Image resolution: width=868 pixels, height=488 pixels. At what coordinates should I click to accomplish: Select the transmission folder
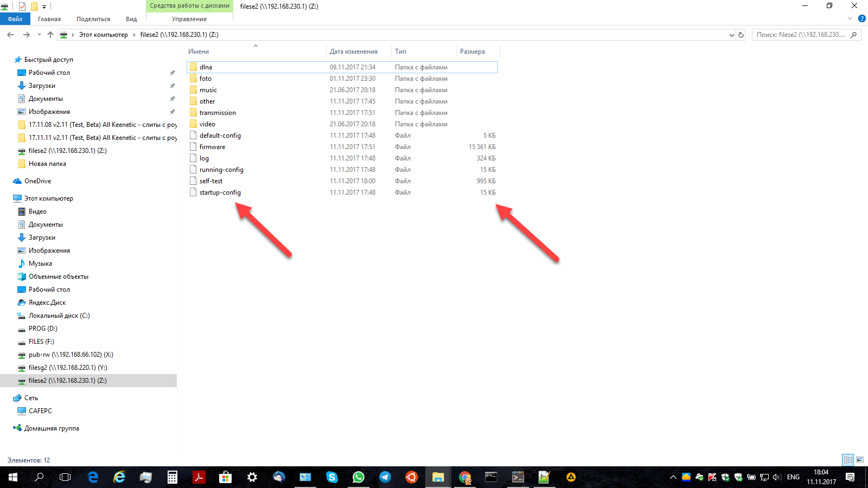tap(218, 113)
